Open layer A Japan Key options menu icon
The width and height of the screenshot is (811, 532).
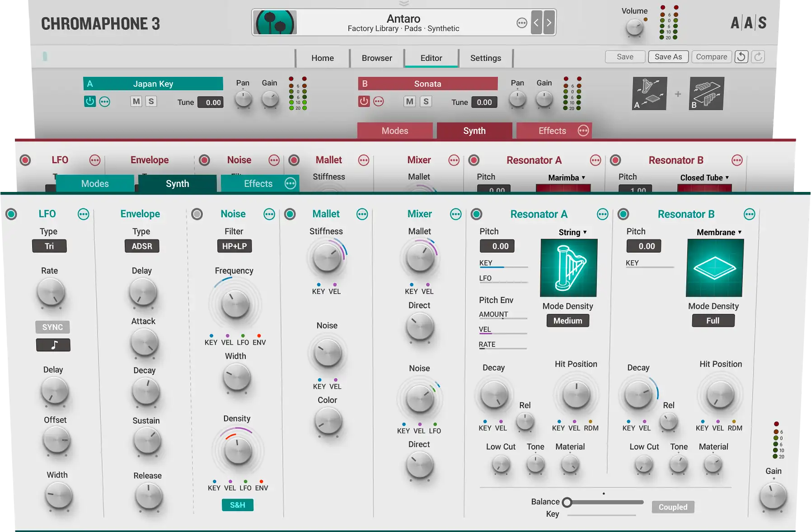[x=105, y=102]
